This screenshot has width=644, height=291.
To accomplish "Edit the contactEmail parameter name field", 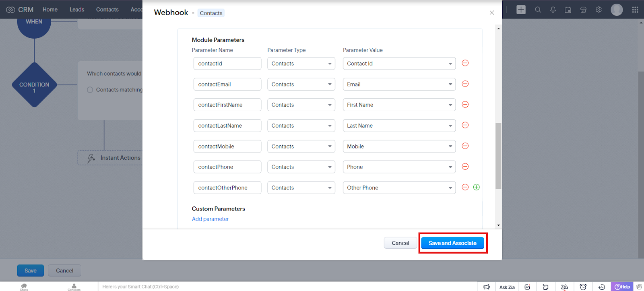I will [x=227, y=84].
